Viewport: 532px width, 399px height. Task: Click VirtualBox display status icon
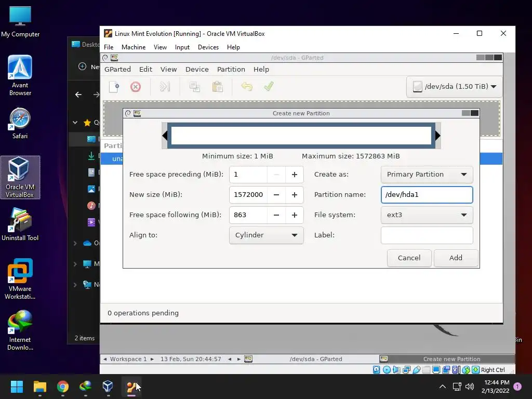(436, 369)
